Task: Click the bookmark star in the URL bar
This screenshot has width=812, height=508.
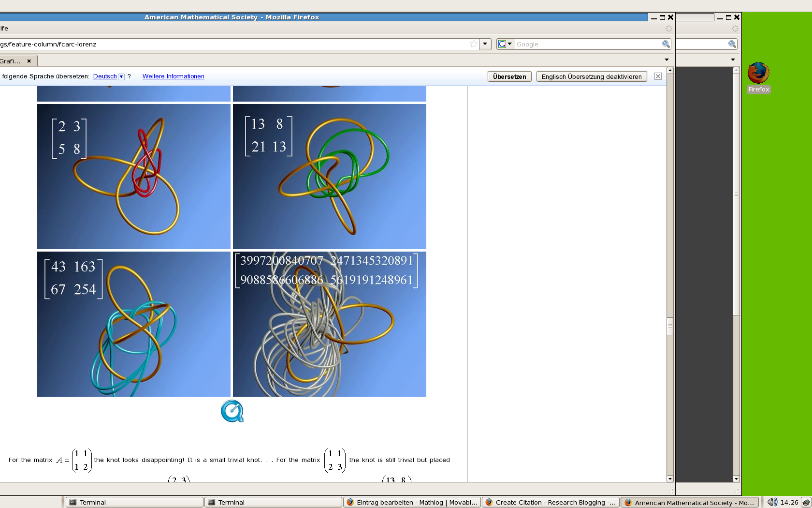Action: (x=473, y=44)
